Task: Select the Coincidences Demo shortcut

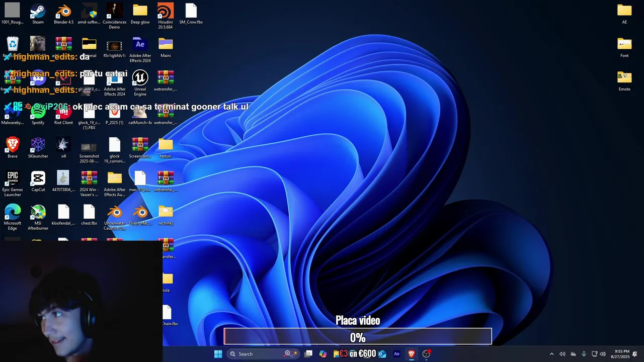Action: pos(114,16)
